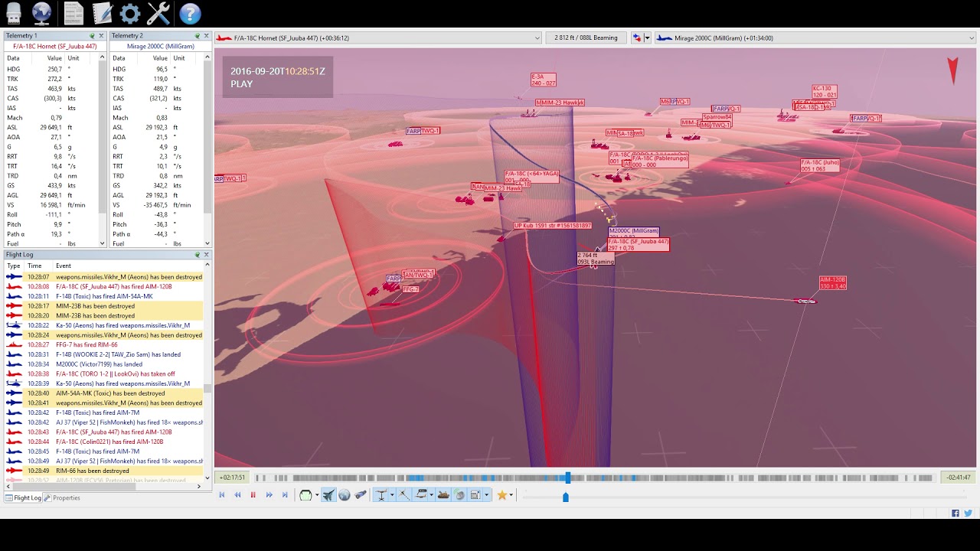Toggle the terrain globe display icon
Image resolution: width=980 pixels, height=551 pixels.
click(459, 495)
